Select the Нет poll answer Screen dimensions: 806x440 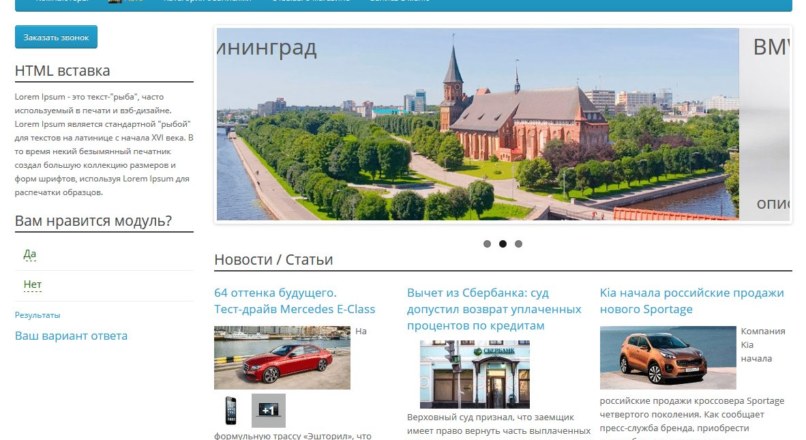[32, 284]
